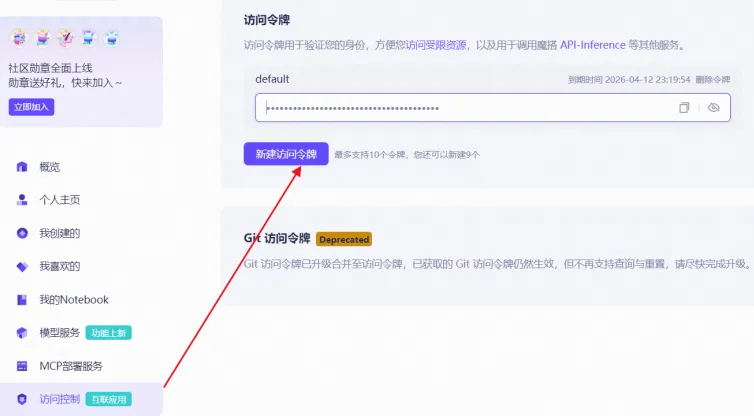The width and height of the screenshot is (754, 416).
Task: Toggle token visibility with the eye icon
Action: point(714,108)
